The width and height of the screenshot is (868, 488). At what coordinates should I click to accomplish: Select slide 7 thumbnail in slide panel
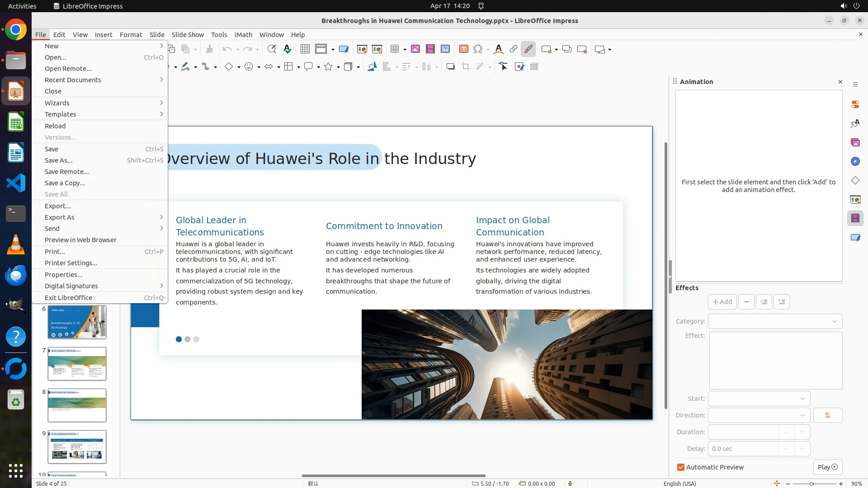77,364
